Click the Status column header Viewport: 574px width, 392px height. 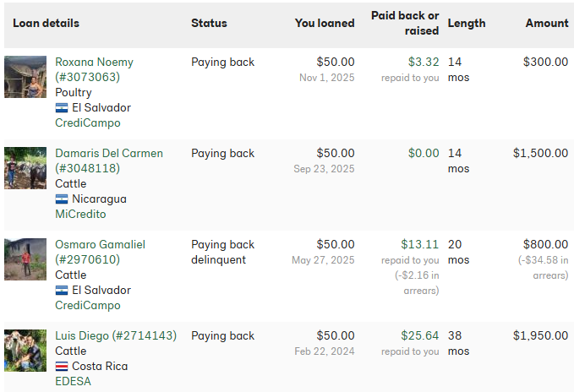click(209, 24)
